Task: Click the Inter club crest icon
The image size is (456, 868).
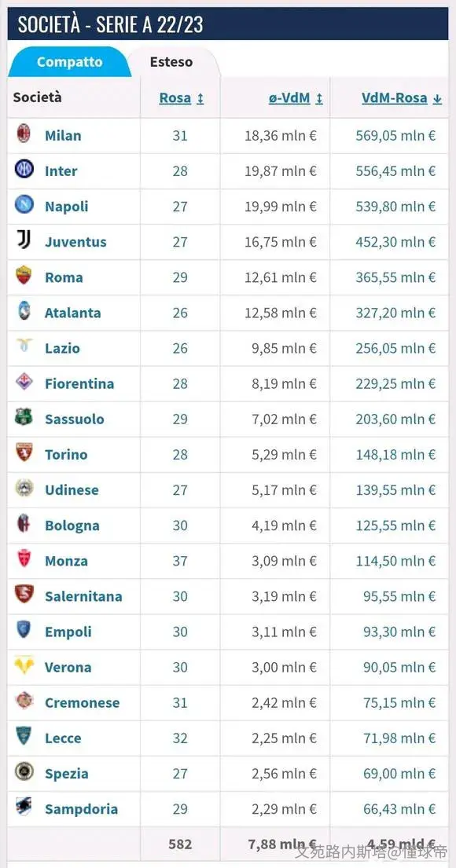Action: coord(24,170)
